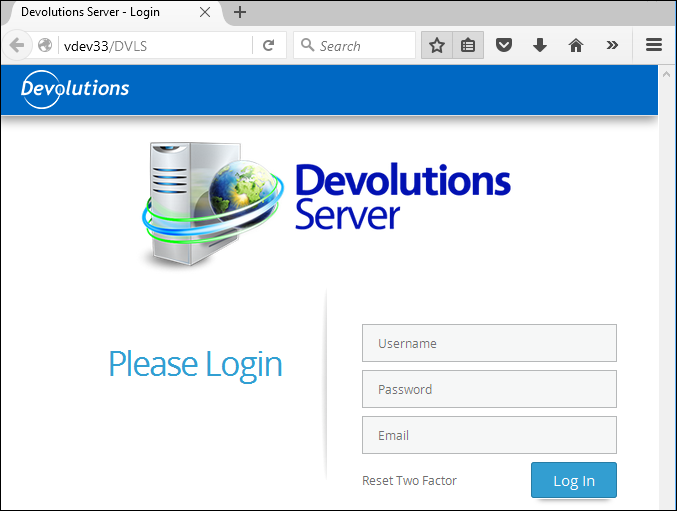The height and width of the screenshot is (511, 677).
Task: Go to the home page icon
Action: (576, 45)
